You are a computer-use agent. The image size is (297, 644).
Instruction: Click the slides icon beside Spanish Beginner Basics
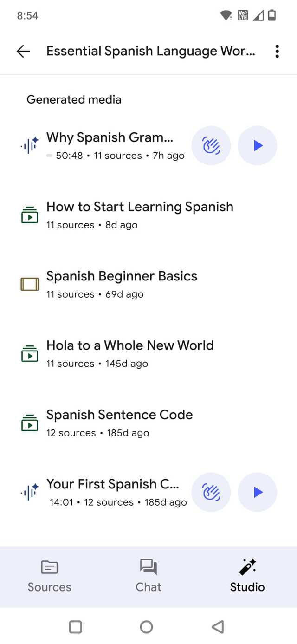[x=30, y=284]
